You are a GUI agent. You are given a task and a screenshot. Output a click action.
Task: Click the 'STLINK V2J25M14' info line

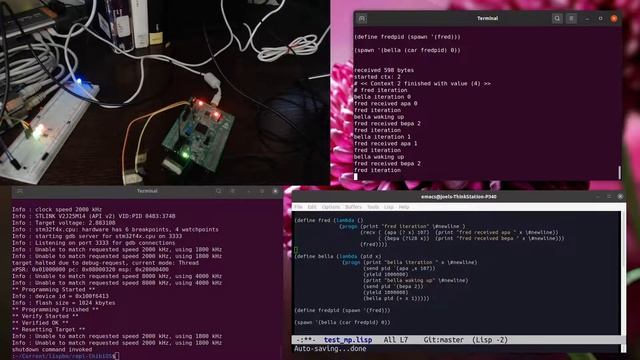(x=93, y=216)
